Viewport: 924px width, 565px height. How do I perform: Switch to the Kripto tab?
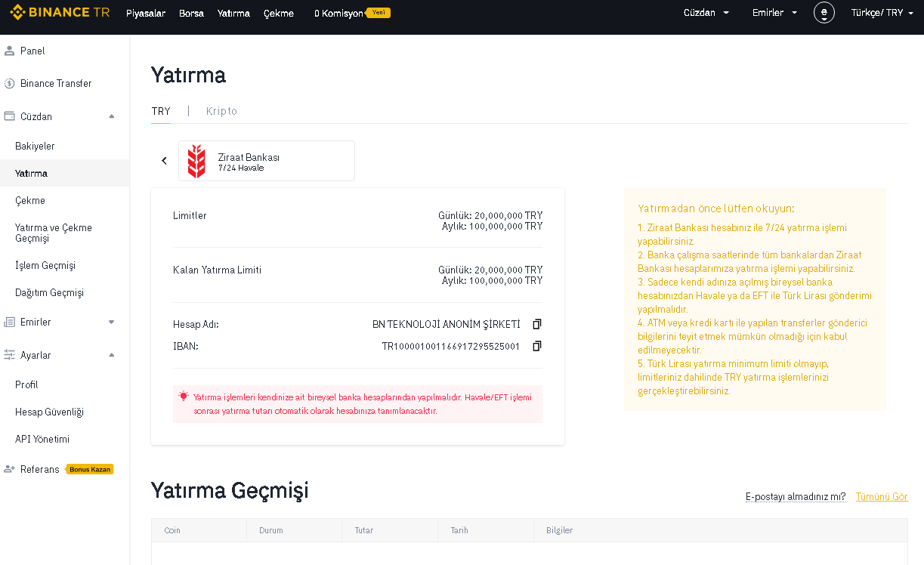[221, 111]
